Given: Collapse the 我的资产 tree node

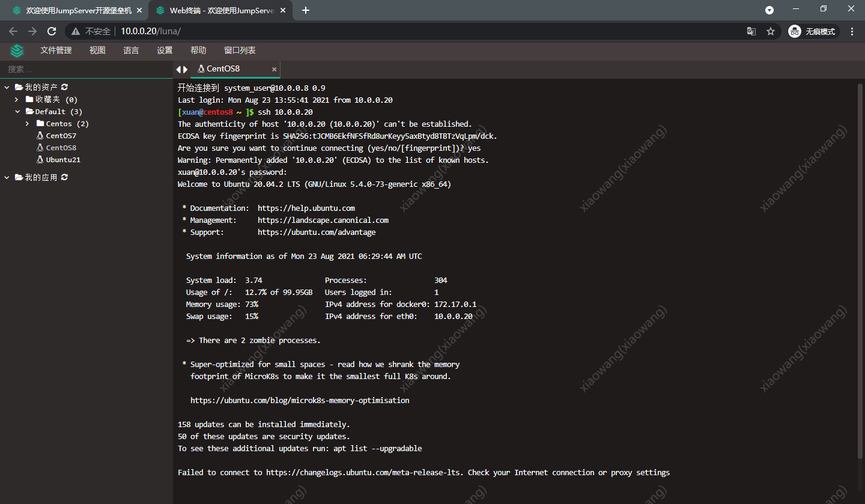Looking at the screenshot, I should [7, 88].
